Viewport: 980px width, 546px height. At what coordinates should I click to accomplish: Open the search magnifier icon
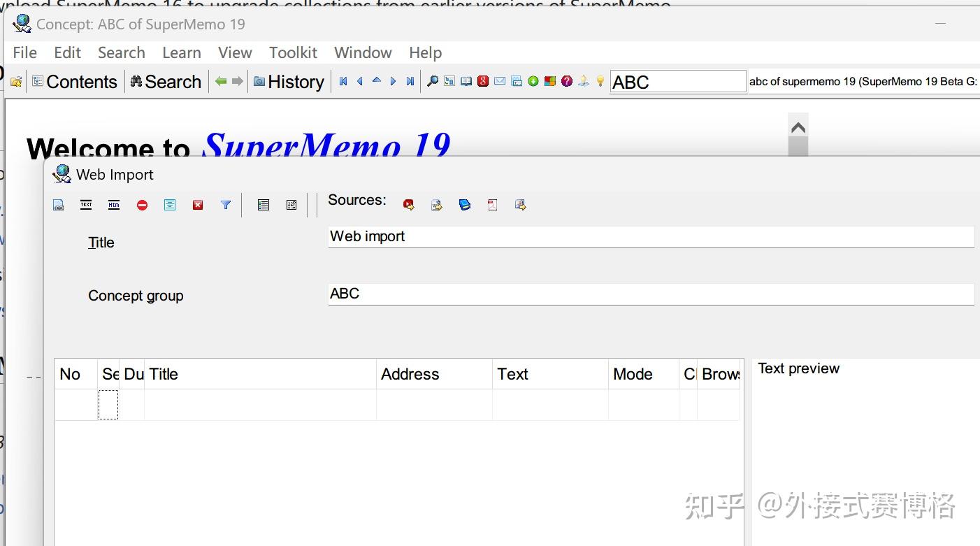coord(433,81)
